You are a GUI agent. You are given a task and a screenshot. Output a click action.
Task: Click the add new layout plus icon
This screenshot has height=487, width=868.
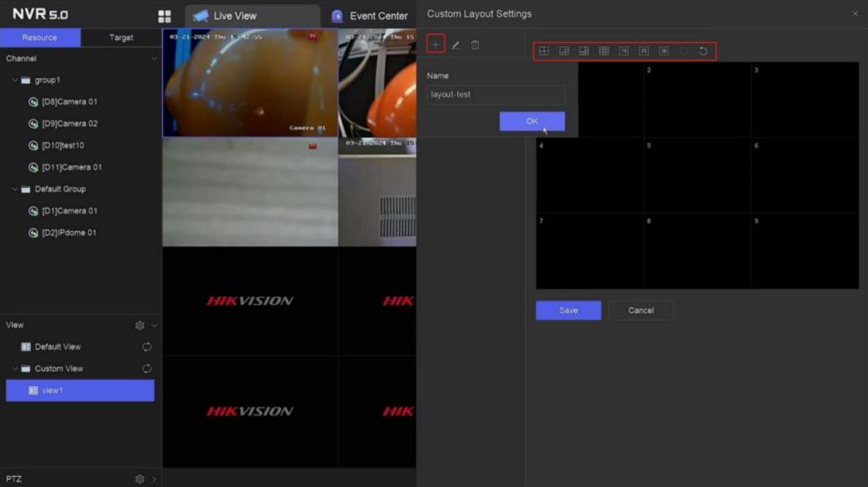[x=436, y=44]
